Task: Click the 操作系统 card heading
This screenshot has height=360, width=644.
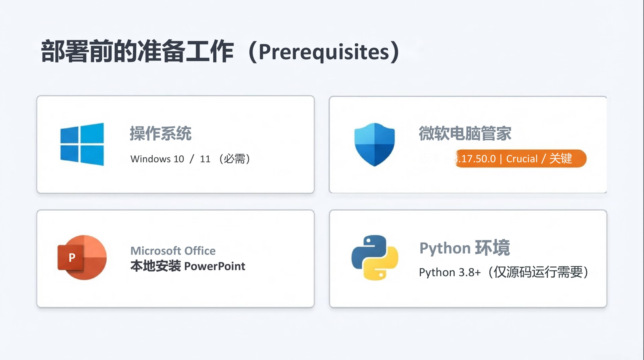Action: 161,133
